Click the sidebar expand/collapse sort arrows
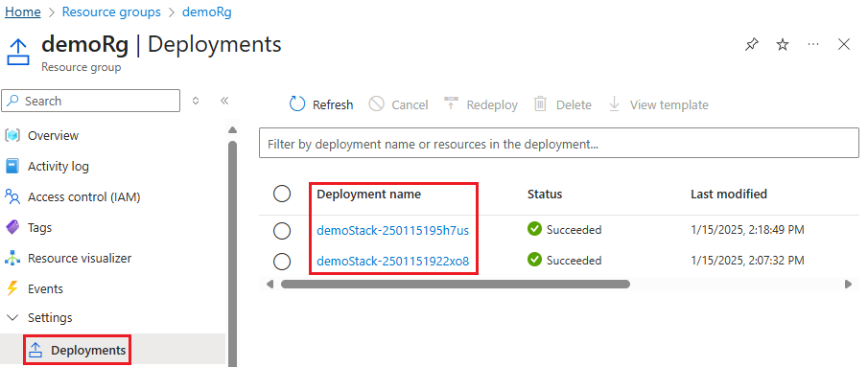Image resolution: width=868 pixels, height=367 pixels. click(195, 101)
